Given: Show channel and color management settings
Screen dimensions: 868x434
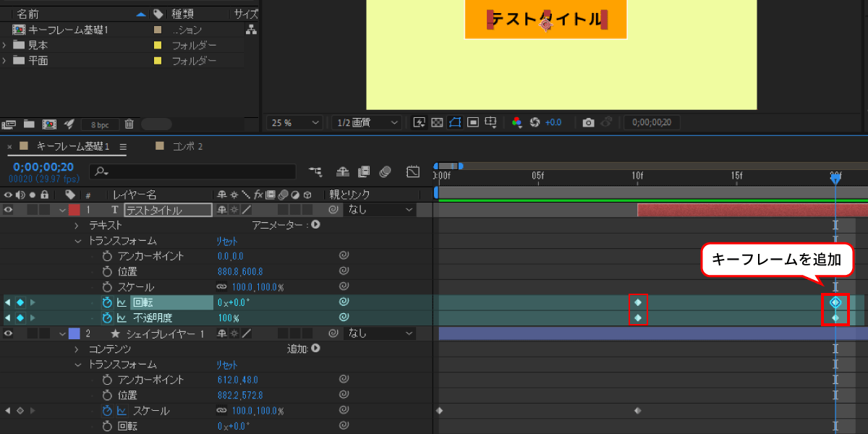Looking at the screenshot, I should 516,122.
